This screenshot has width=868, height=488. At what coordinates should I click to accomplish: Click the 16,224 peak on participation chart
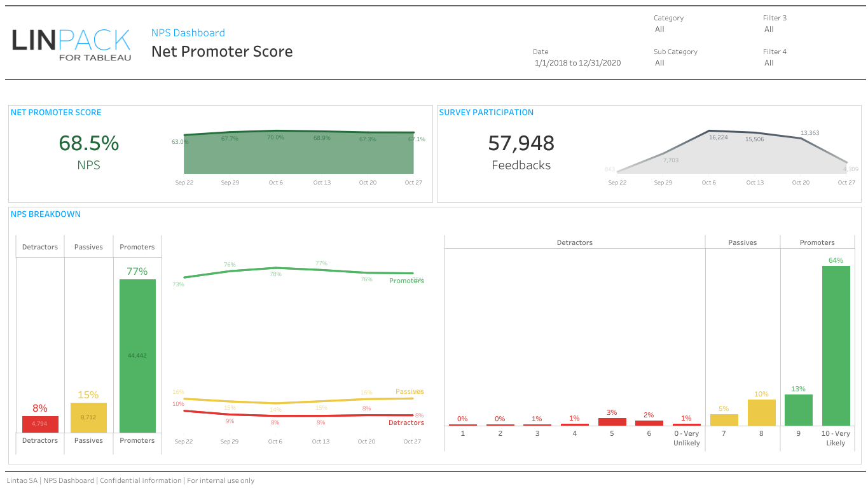[x=709, y=131]
